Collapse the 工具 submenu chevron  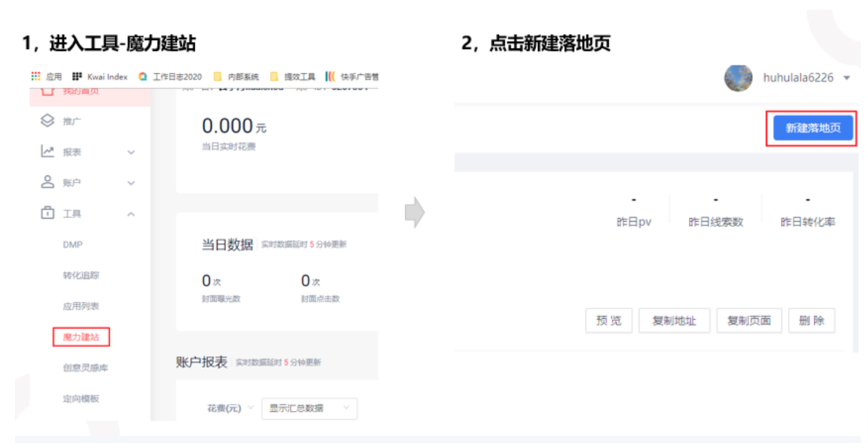click(131, 213)
